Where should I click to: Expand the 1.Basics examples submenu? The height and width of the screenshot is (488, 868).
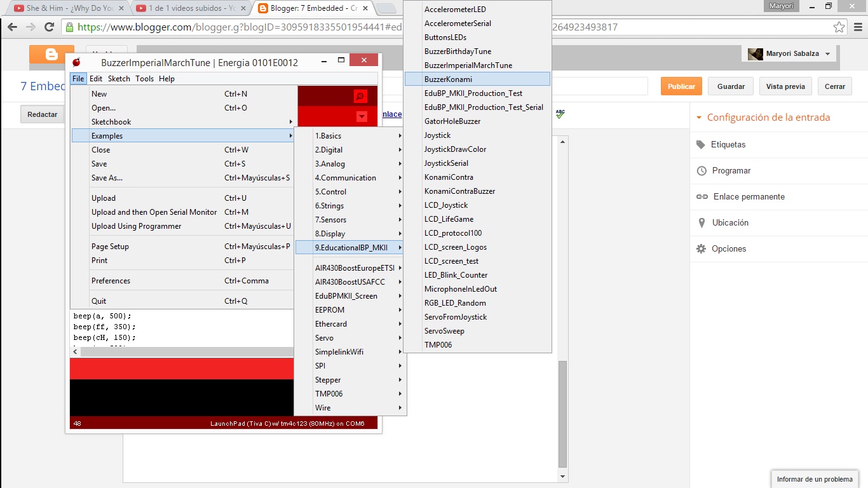click(350, 136)
